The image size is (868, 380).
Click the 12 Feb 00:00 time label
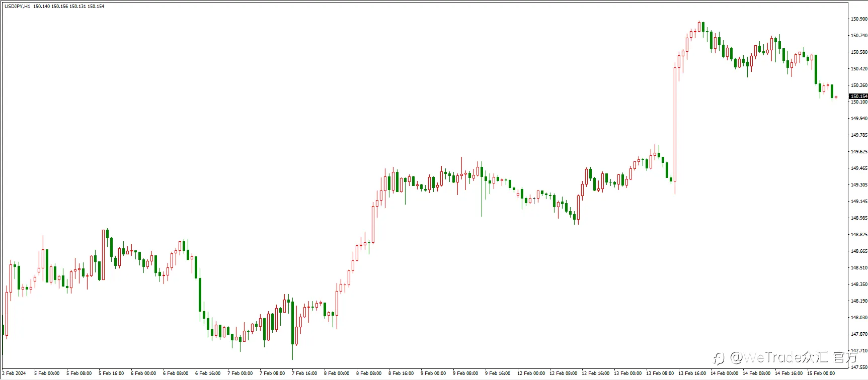[x=531, y=373]
